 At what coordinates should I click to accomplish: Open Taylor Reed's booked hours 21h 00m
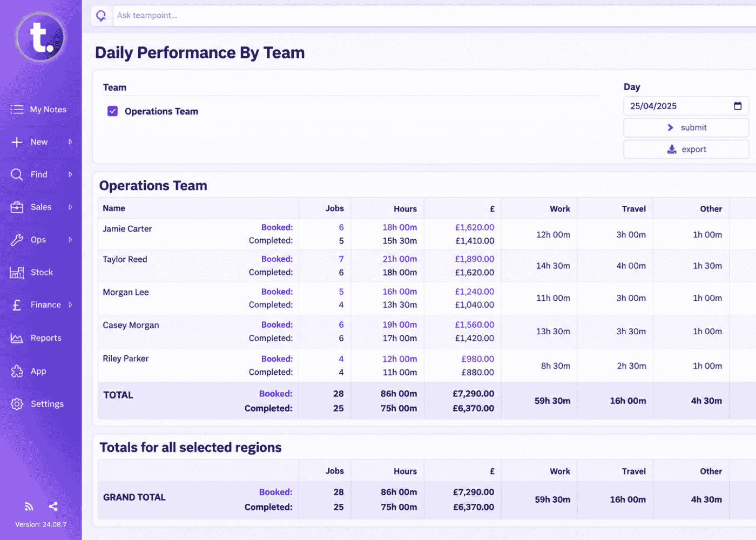[x=400, y=259]
